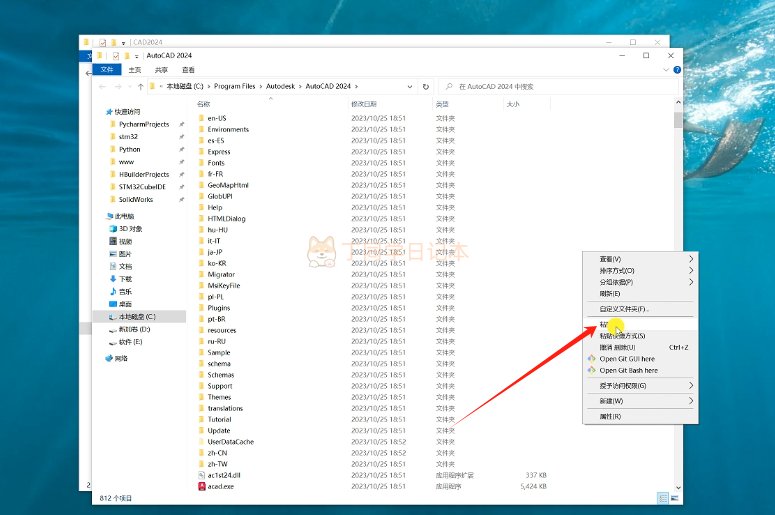This screenshot has height=515, width=775.
Task: Click properties checkmark icon in title bar
Action: [116, 56]
